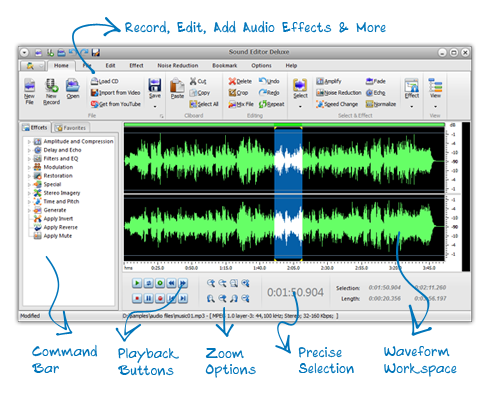Click the Pause playback button
The width and height of the screenshot is (488, 396).
tap(148, 298)
